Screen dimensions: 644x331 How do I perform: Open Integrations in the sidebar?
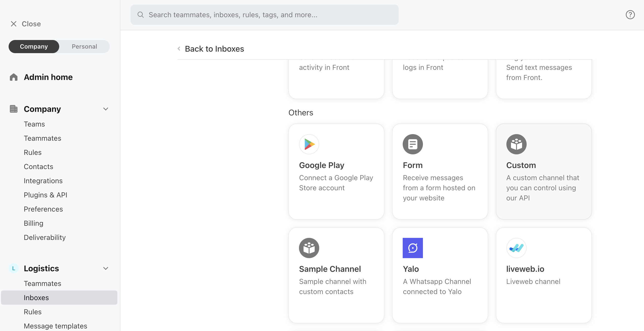[x=43, y=181]
